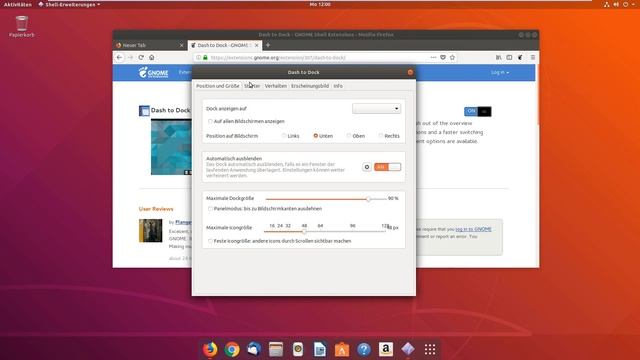
Task: Save page to Pocket icon
Action: (443, 58)
